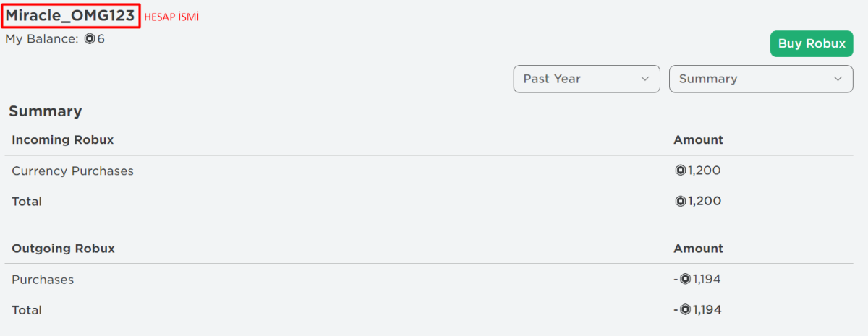Viewport: 868px width, 336px height.
Task: Click the chevron arrow on Past Year dropdown
Action: point(644,79)
